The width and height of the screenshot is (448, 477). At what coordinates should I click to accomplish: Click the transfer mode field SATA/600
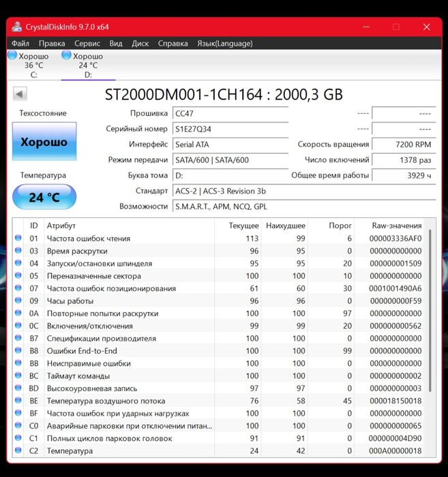230,160
